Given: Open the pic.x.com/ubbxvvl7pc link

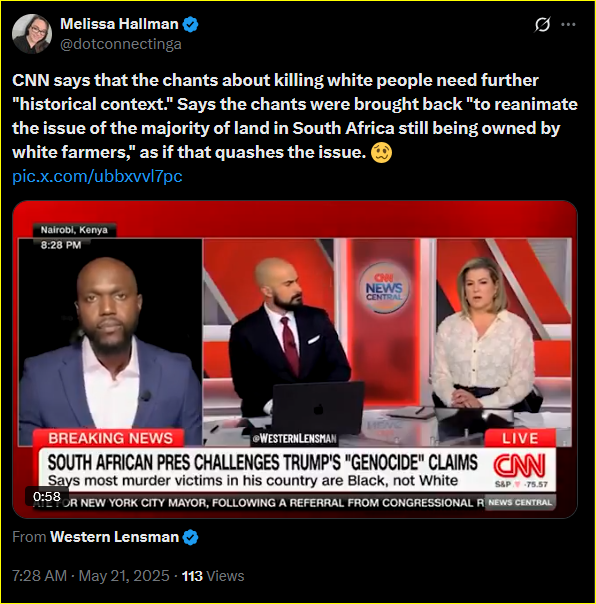Looking at the screenshot, I should tap(97, 176).
